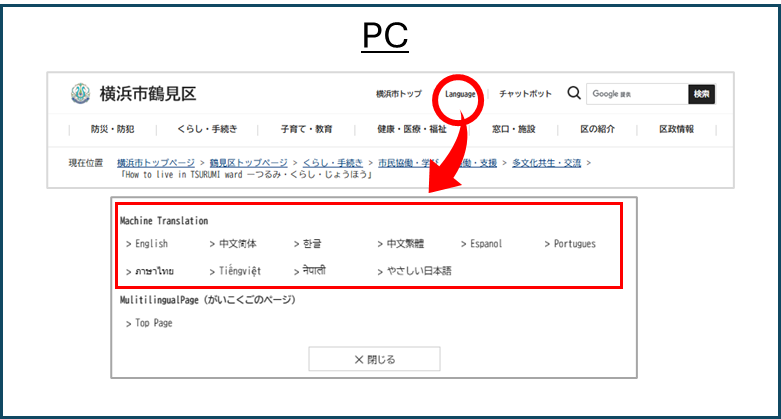The height and width of the screenshot is (419, 781).
Task: Open the Language menu in header
Action: 460,94
